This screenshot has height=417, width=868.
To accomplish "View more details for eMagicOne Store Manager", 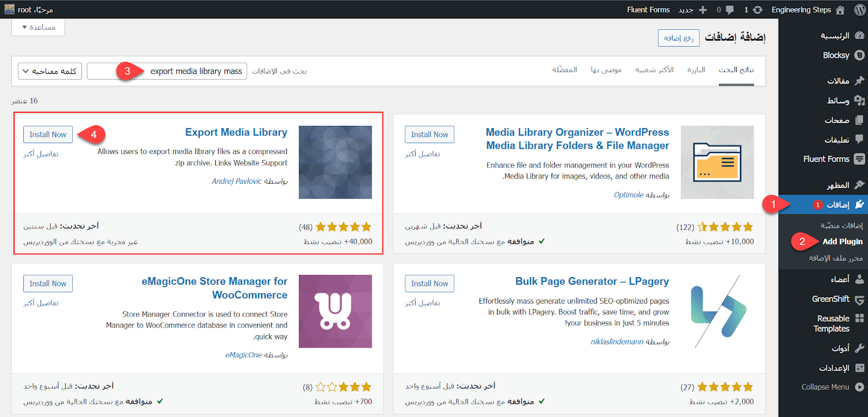I will [41, 303].
